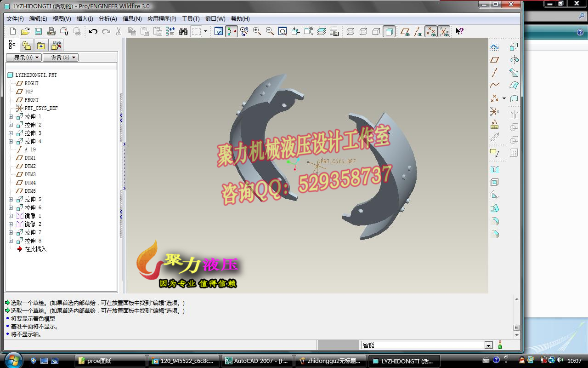Select the Extrude tool
Viewport: 588px width, 368px height.
click(x=513, y=46)
